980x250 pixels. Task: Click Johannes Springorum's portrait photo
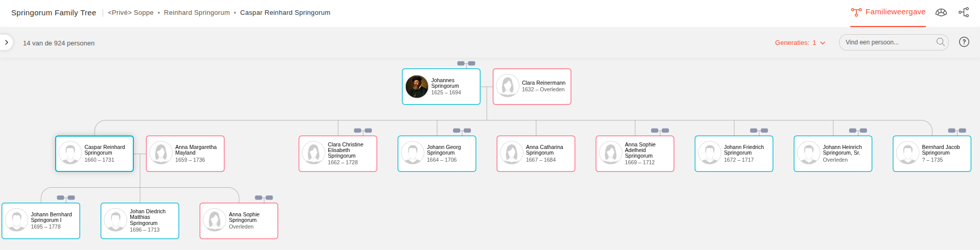click(417, 87)
